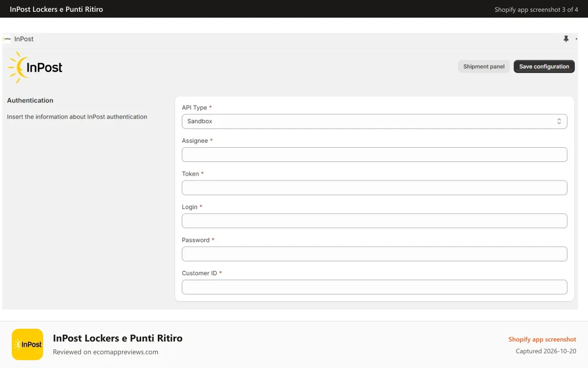588x368 pixels.
Task: Focus the Password input field
Action: click(x=374, y=254)
